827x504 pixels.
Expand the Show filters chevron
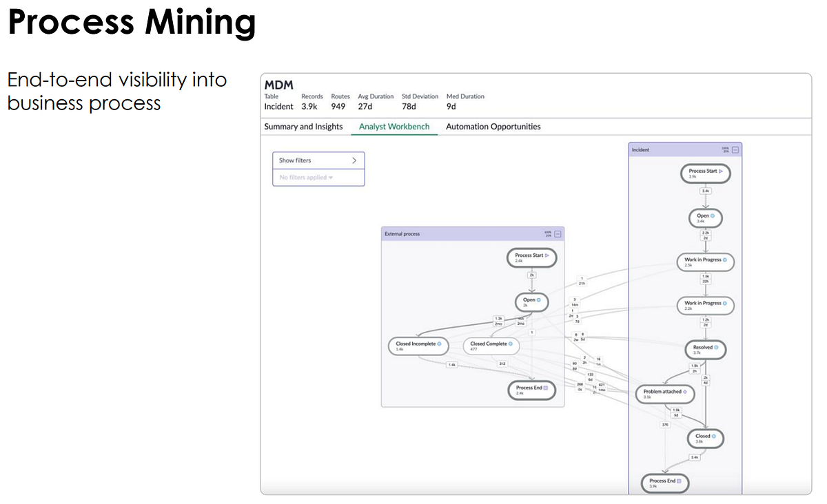tap(354, 160)
